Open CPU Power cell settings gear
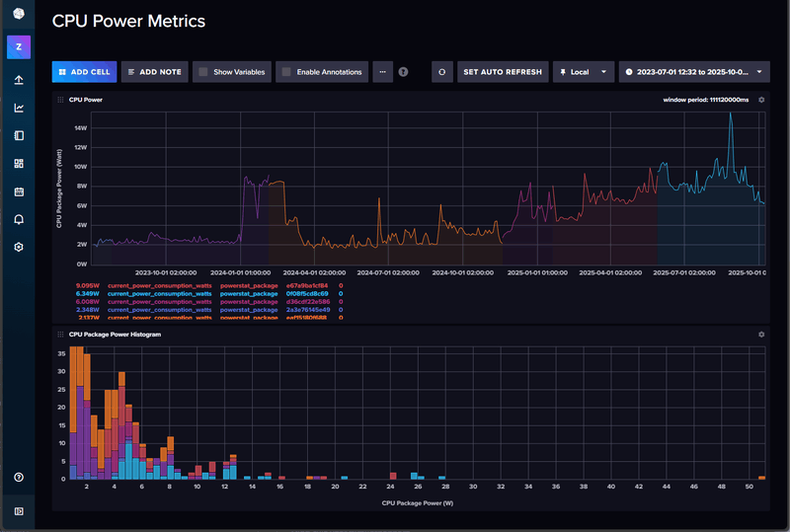790x532 pixels. tap(760, 100)
